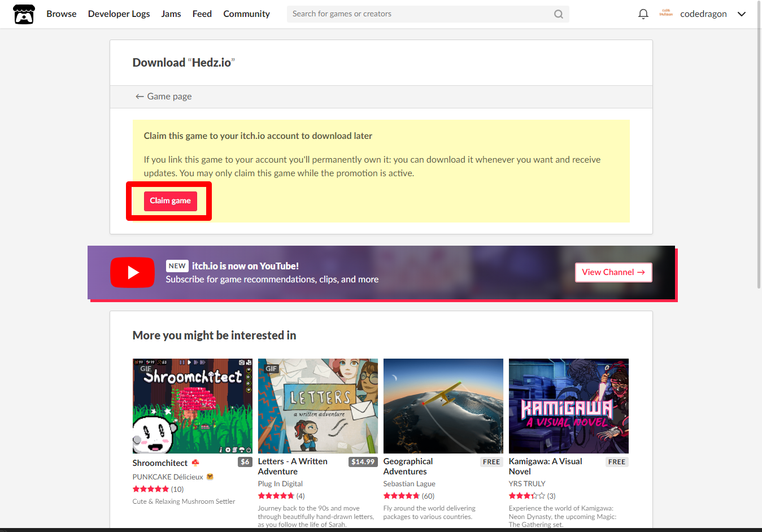Go to Jams section

(171, 14)
